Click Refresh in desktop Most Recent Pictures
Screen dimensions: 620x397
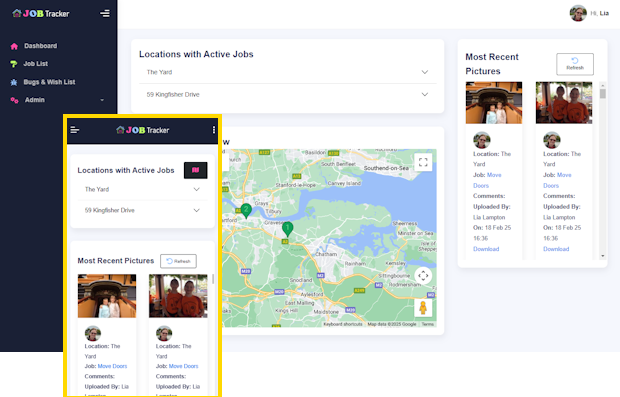tap(575, 64)
